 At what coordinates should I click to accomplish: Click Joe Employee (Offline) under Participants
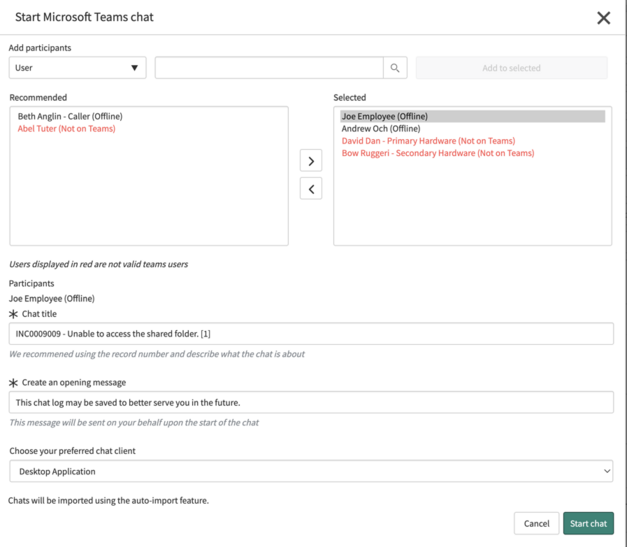52,299
